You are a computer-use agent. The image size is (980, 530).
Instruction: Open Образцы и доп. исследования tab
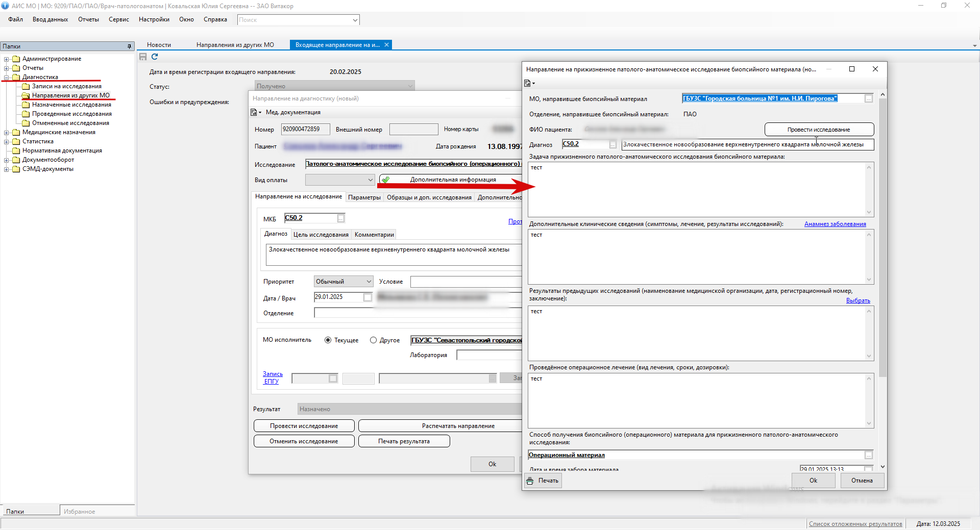pos(429,197)
